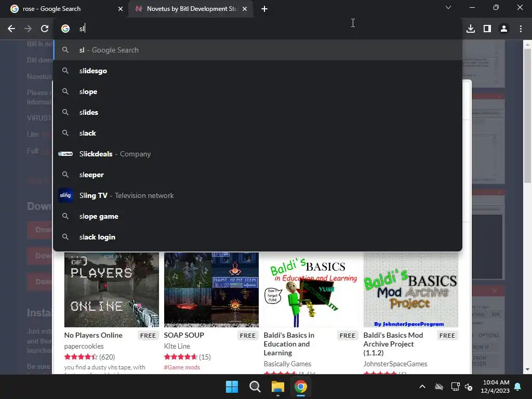The image size is (532, 399).
Task: Open the taskbar clock and date
Action: point(495,387)
